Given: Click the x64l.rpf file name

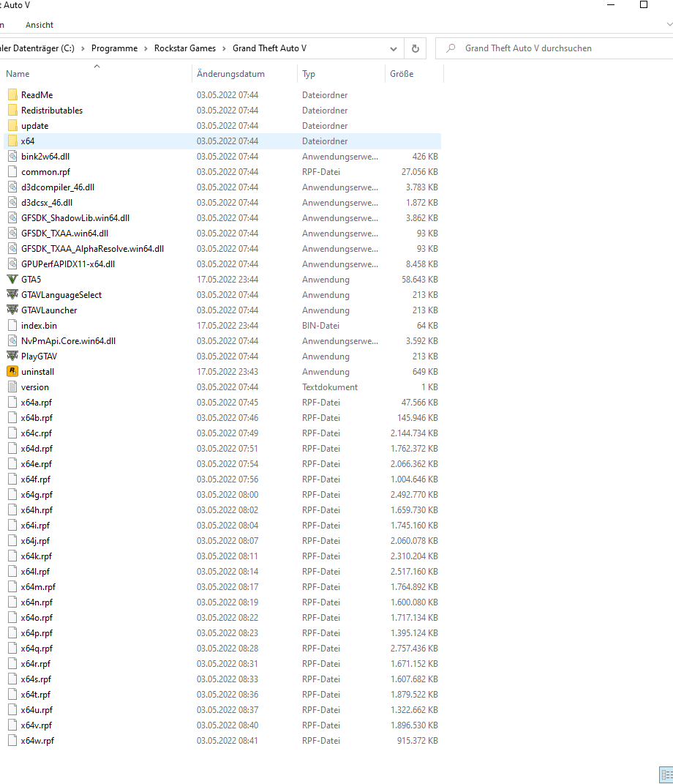Looking at the screenshot, I should [35, 572].
